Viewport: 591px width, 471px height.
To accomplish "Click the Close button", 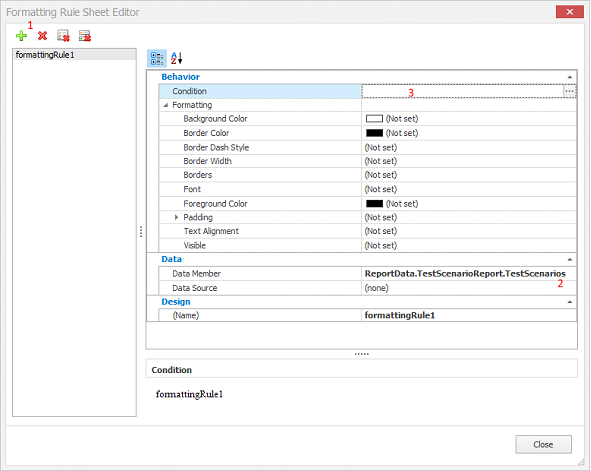I will click(x=544, y=445).
